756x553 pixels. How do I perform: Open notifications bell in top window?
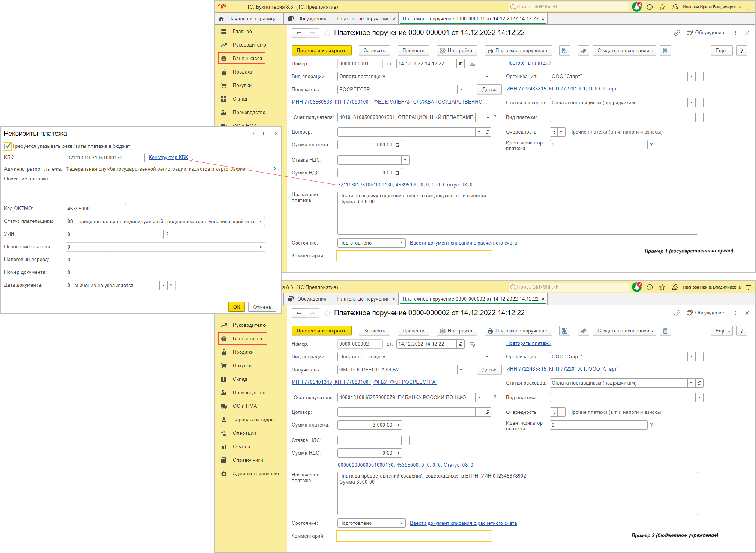[x=636, y=7]
